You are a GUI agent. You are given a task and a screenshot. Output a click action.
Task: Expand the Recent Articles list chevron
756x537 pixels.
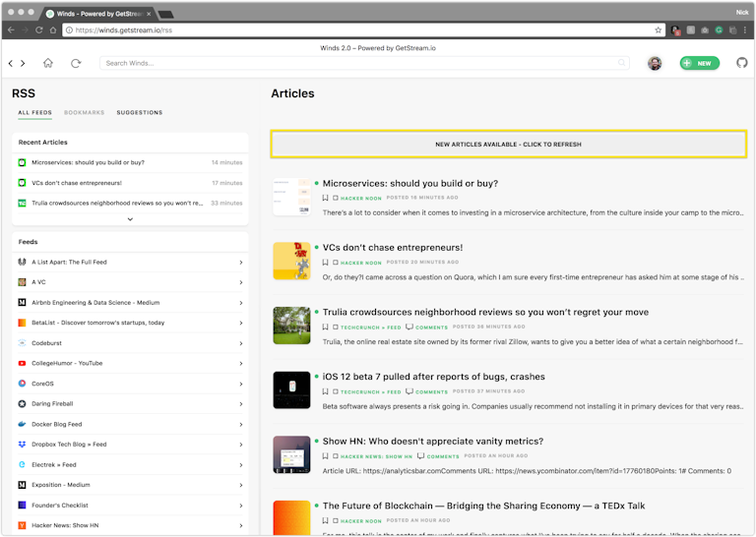tap(130, 219)
